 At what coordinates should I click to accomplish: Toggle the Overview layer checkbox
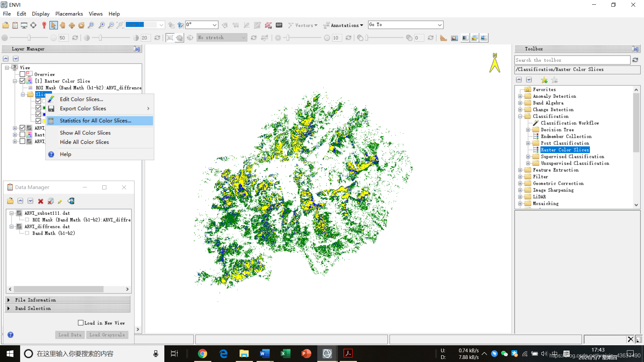point(22,74)
